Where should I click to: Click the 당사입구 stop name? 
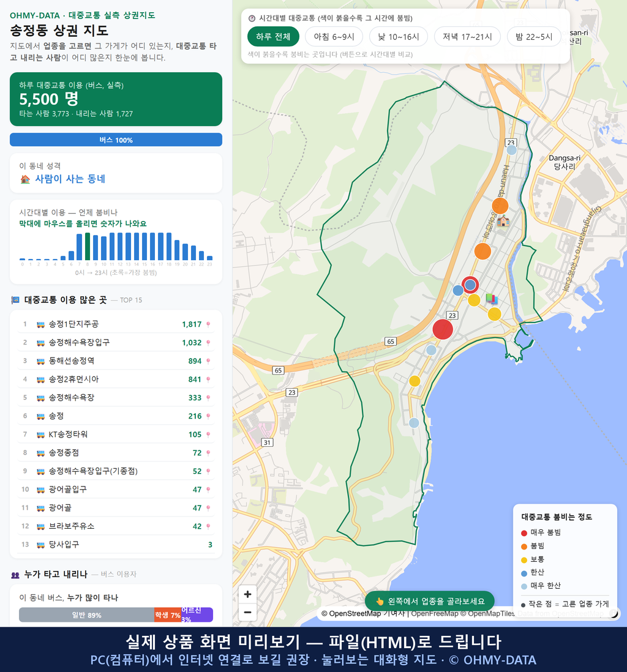click(x=64, y=545)
